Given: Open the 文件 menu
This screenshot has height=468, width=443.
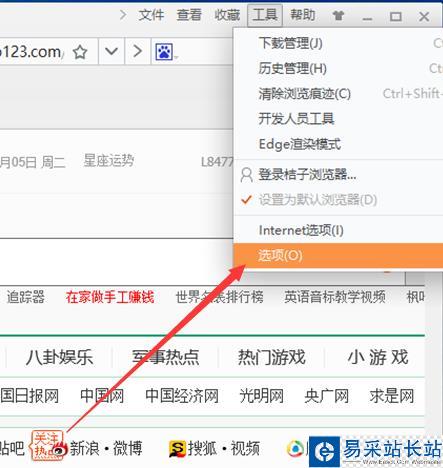Looking at the screenshot, I should point(151,15).
